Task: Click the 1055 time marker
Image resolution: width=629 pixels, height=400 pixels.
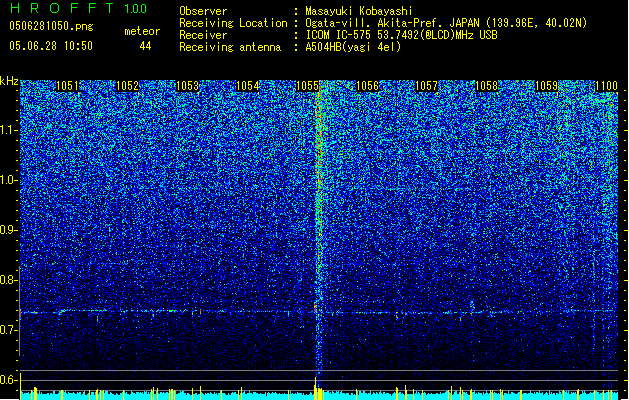Action: [307, 86]
